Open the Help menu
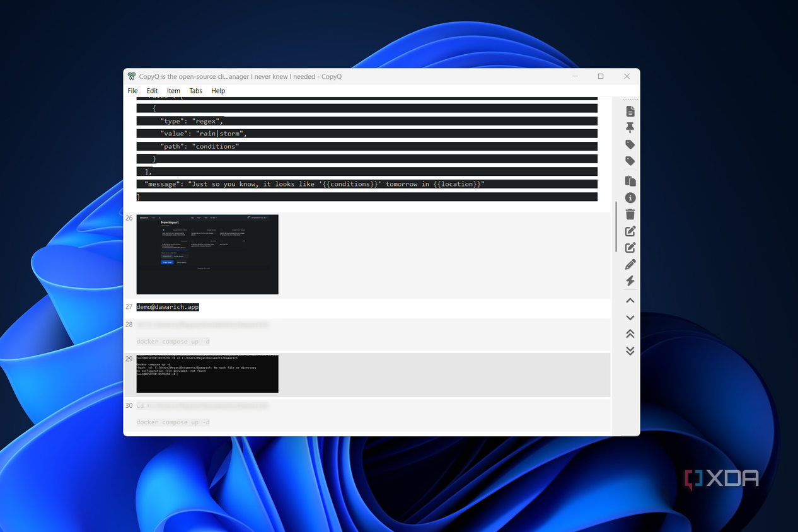 (218, 91)
